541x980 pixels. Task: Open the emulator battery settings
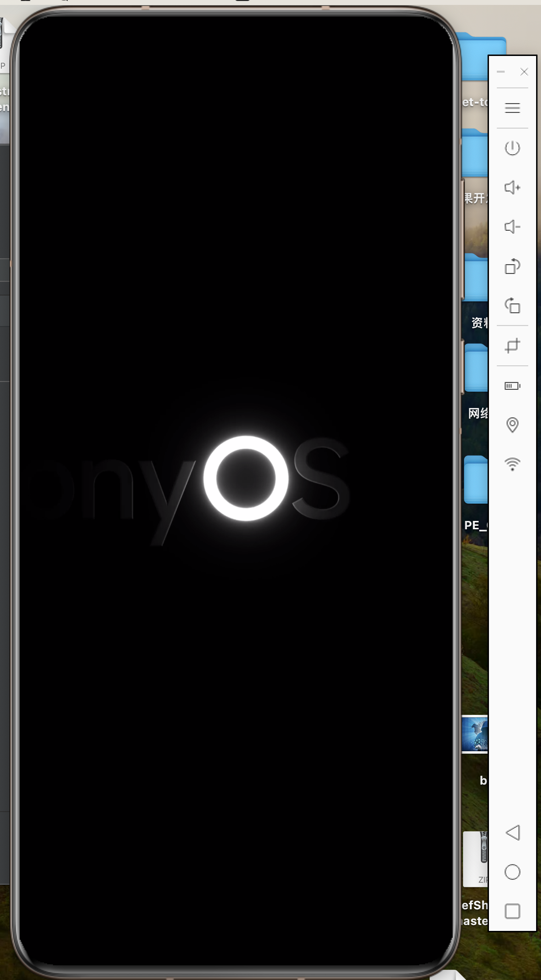(x=512, y=386)
